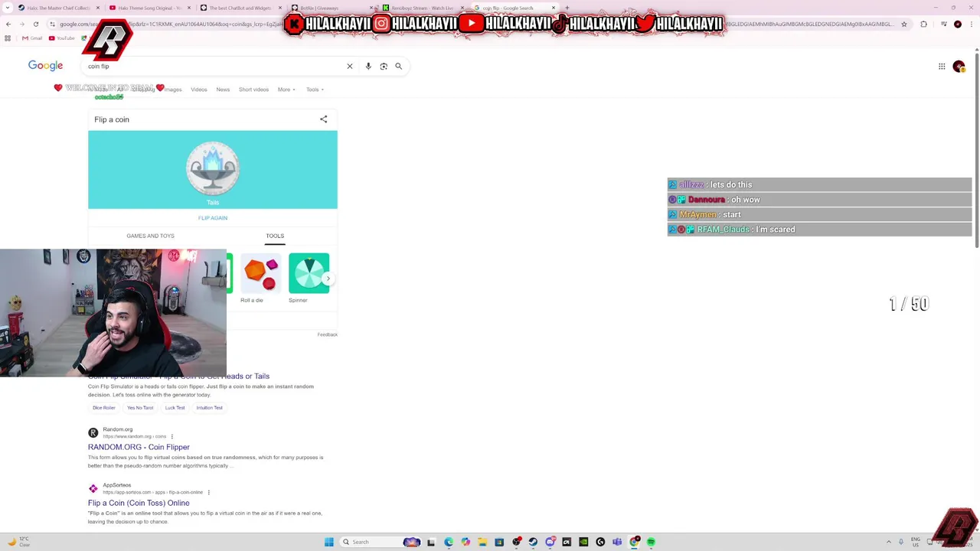The image size is (980, 551).
Task: Show next tools with carousel arrow
Action: (x=328, y=279)
